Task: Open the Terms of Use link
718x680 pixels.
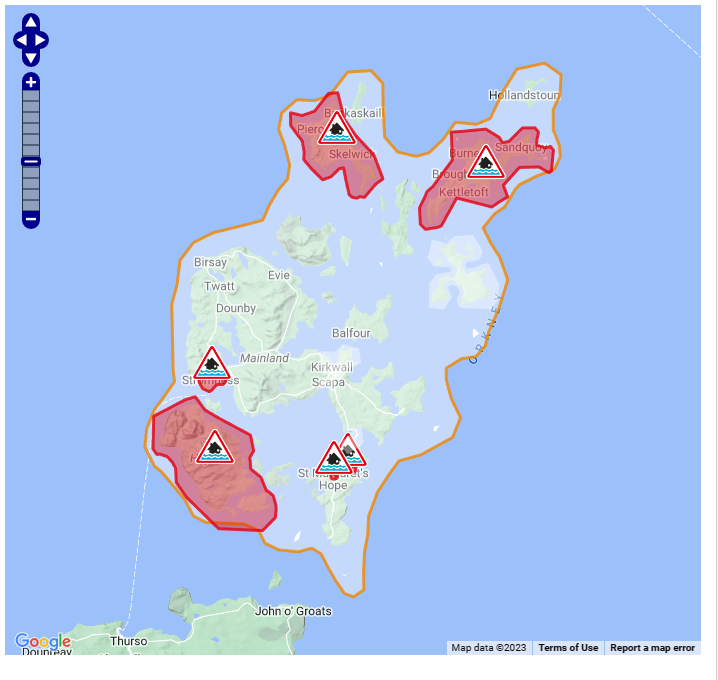Action: pyautogui.click(x=568, y=648)
